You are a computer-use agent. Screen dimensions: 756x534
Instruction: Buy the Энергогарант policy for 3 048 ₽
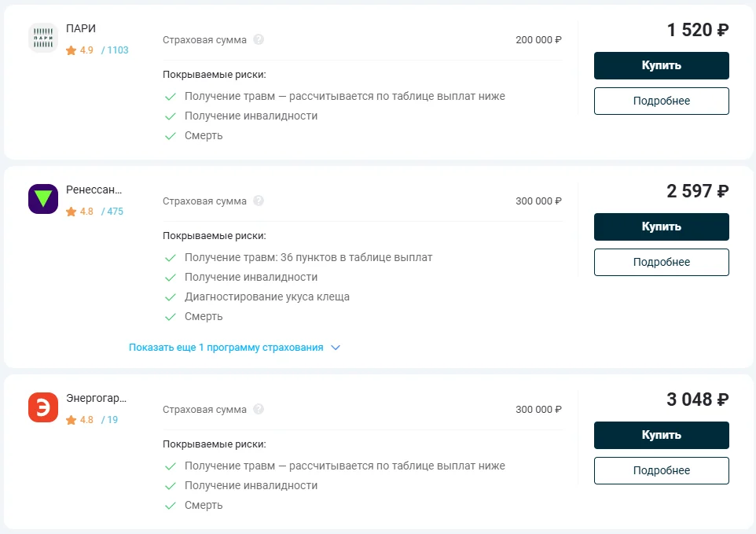coord(661,435)
